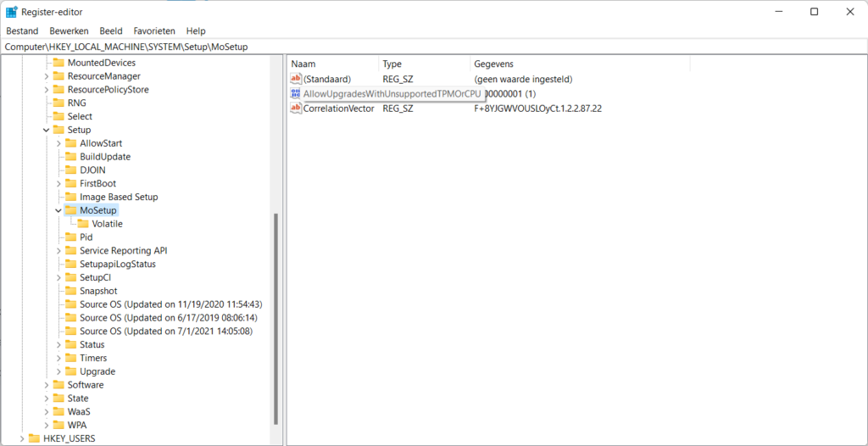Click the Snapshot folder icon
Image resolution: width=868 pixels, height=446 pixels.
[x=70, y=291]
